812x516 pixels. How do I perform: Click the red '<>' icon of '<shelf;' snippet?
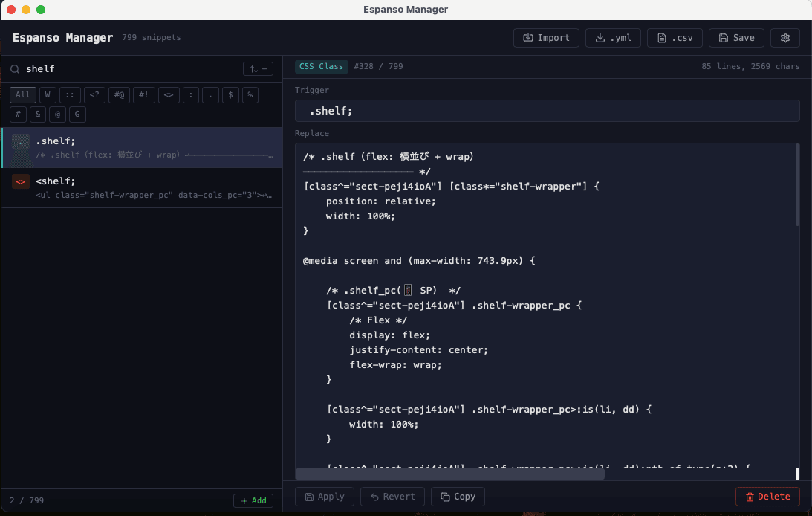(x=21, y=181)
